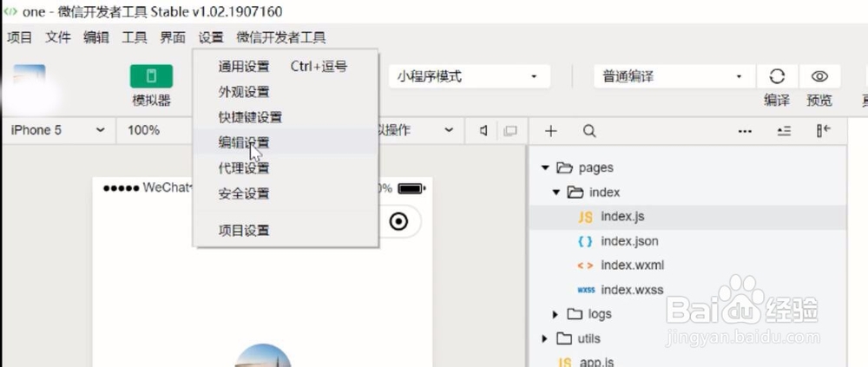868x367 pixels.
Task: Open the iPhone 5 device dropdown
Action: point(58,131)
